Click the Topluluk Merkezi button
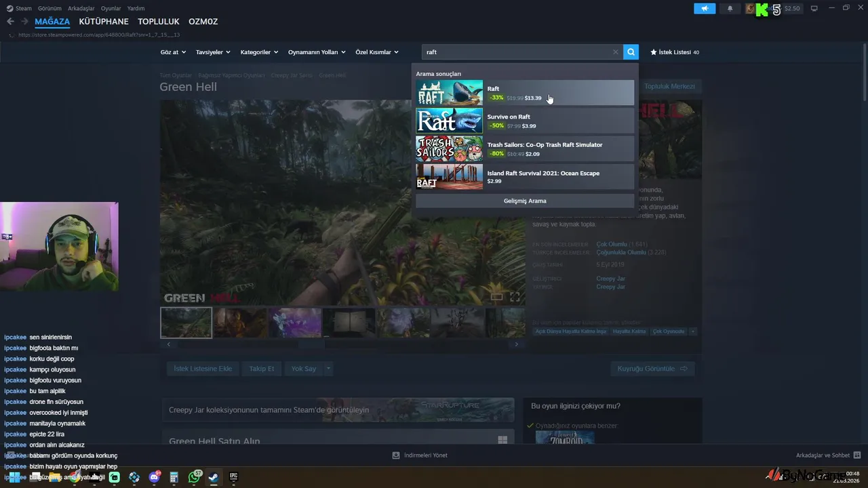Image resolution: width=868 pixels, height=488 pixels. click(x=669, y=86)
